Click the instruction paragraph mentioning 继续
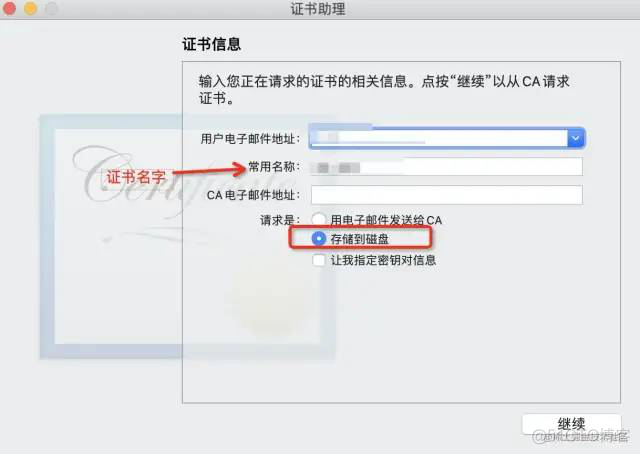Image resolution: width=640 pixels, height=454 pixels. (x=384, y=90)
